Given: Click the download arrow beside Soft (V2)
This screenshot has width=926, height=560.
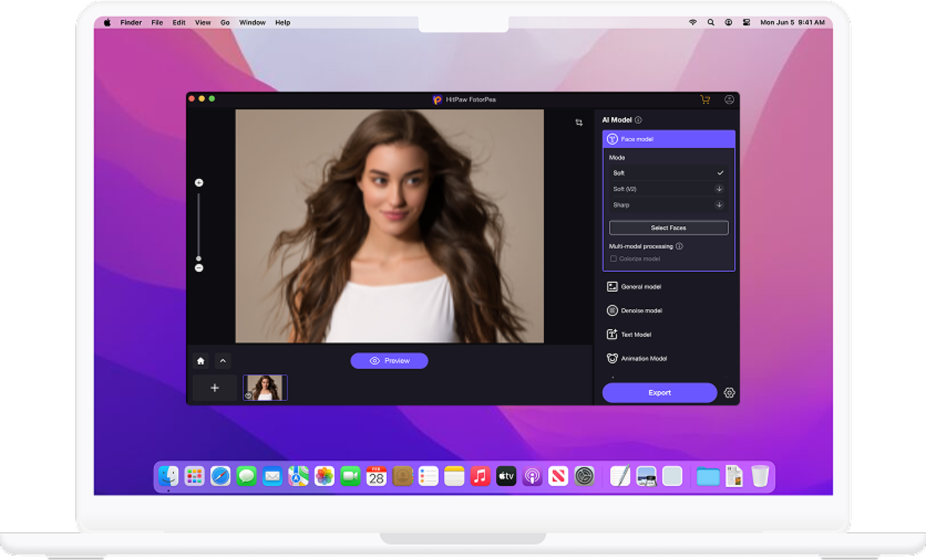Looking at the screenshot, I should tap(719, 189).
